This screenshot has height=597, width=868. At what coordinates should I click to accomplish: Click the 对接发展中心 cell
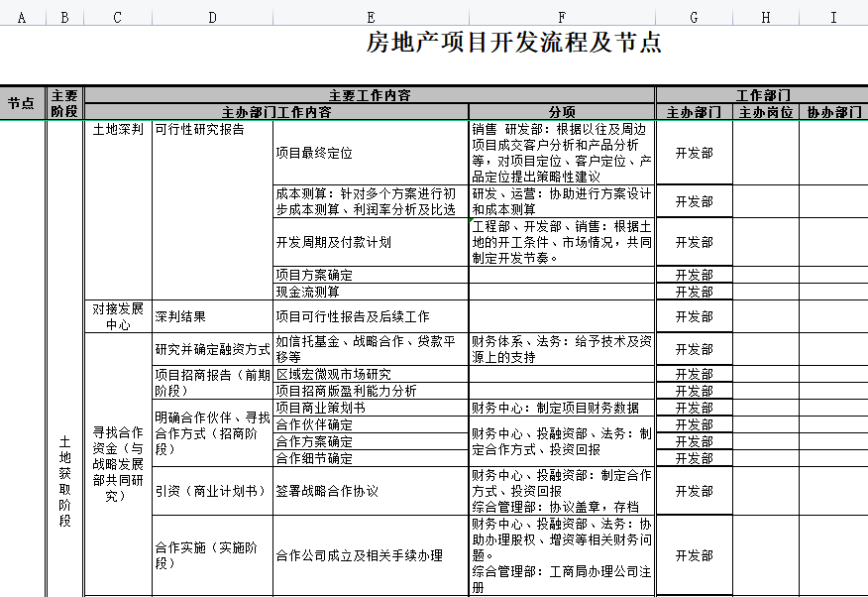pos(118,316)
